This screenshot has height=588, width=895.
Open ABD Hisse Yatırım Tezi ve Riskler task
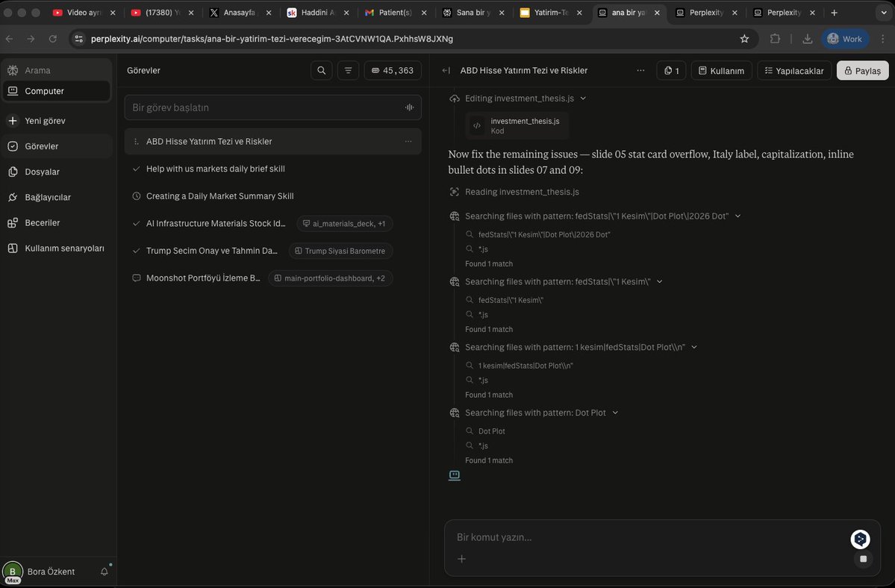pyautogui.click(x=273, y=142)
